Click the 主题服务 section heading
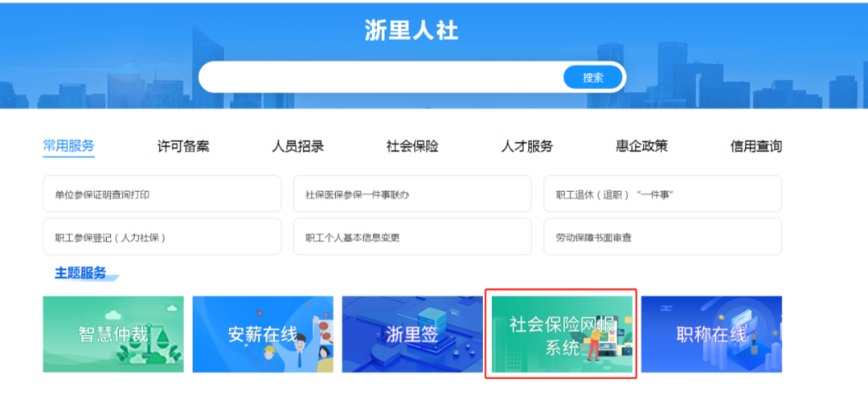This screenshot has width=868, height=416. (80, 273)
